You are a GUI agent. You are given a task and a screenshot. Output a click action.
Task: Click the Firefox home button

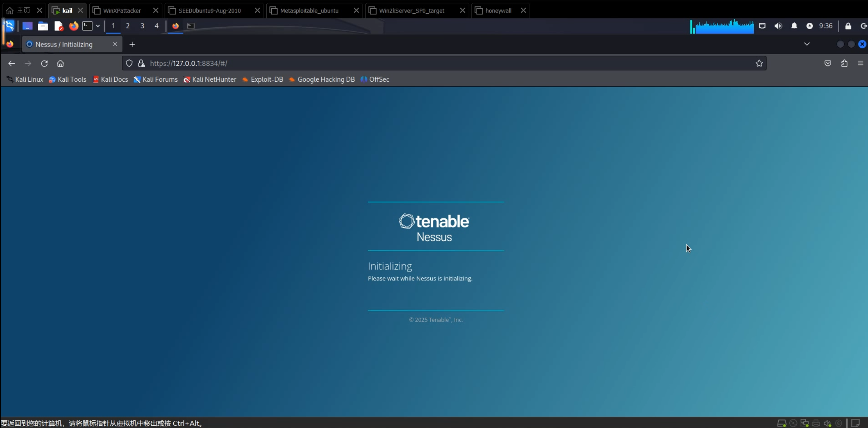(x=60, y=64)
